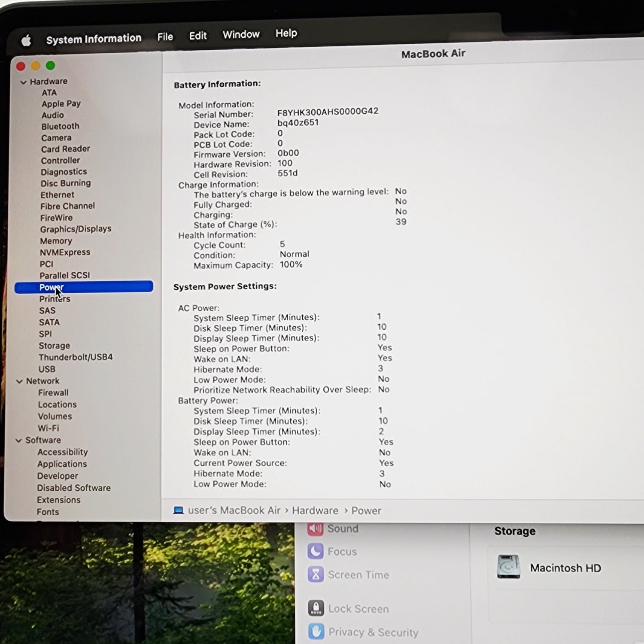644x644 pixels.
Task: Open Sound in System Settings window
Action: pos(343,529)
